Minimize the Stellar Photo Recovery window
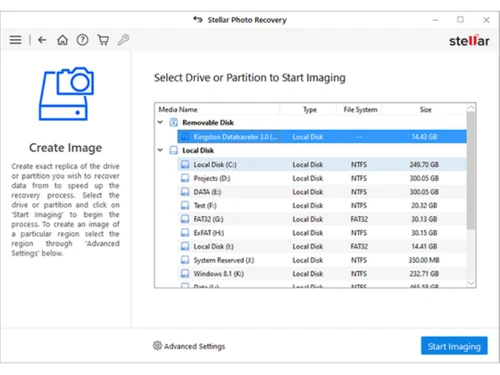Screen dimensions: 500x375 (x=435, y=20)
